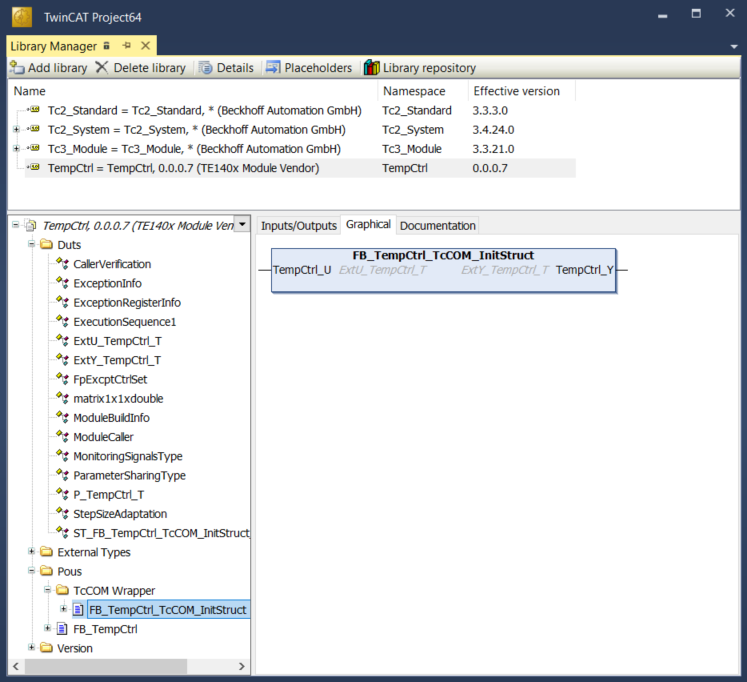
Task: Click the Delete library X icon
Action: pos(101,68)
